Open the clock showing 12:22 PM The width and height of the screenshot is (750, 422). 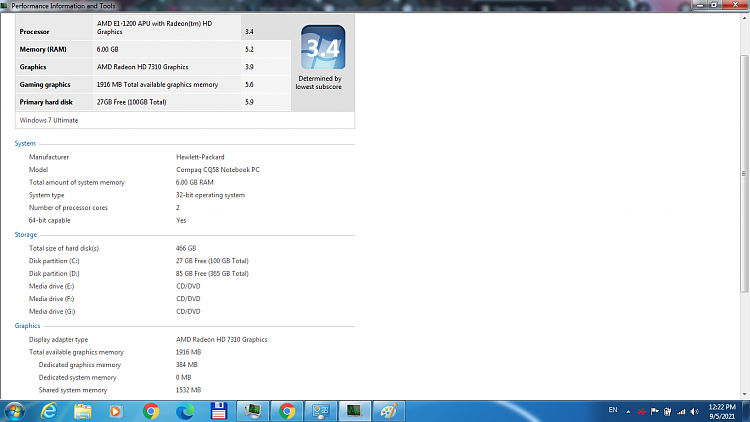tap(721, 411)
